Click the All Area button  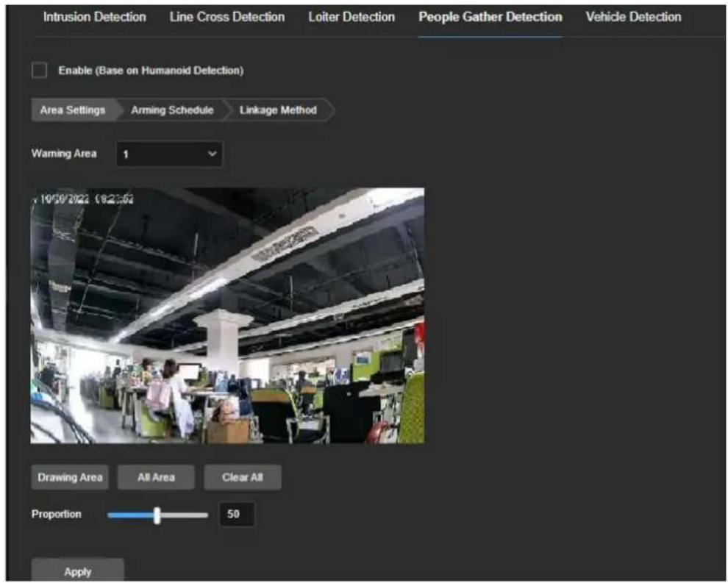[156, 477]
